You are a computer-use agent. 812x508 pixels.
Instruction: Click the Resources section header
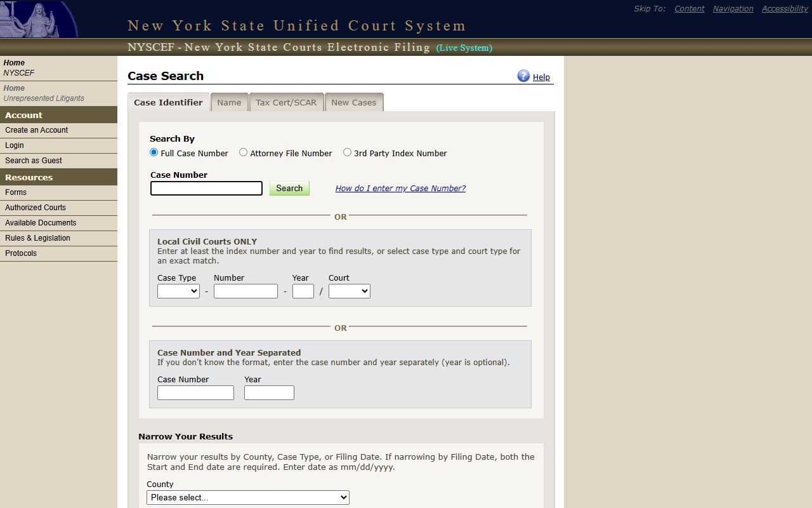58,177
